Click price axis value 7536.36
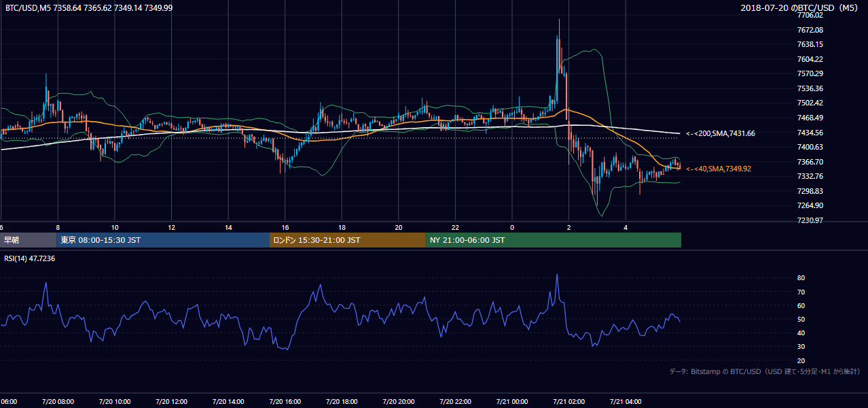This screenshot has height=408, width=868. [x=810, y=88]
